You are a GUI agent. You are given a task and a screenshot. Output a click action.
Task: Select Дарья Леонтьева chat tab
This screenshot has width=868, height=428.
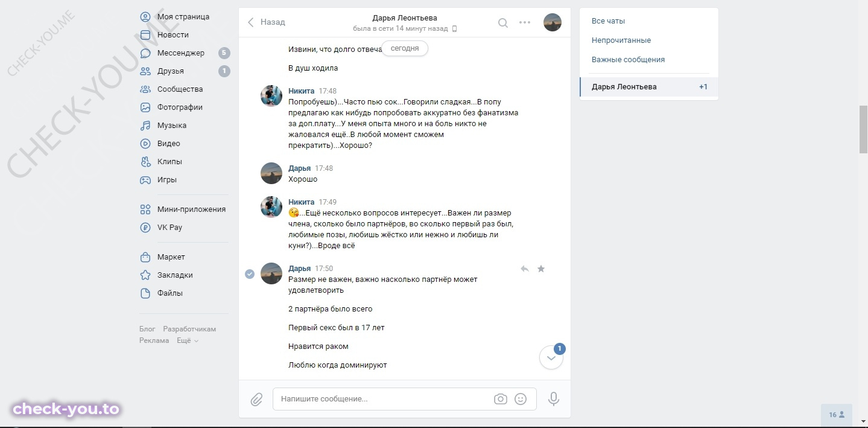649,87
